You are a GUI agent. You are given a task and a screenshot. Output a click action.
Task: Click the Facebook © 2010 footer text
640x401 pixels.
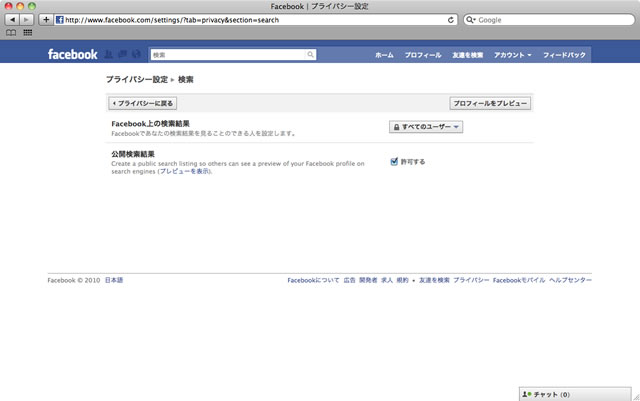(73, 280)
